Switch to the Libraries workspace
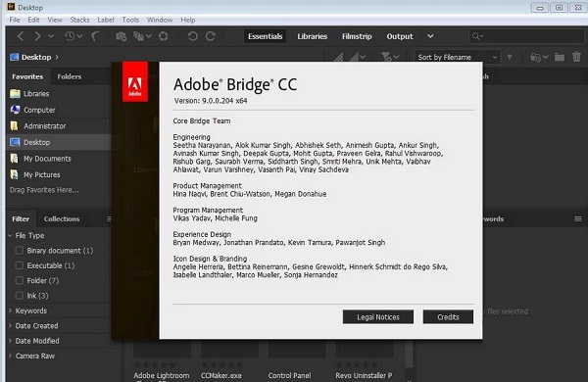This screenshot has width=588, height=382. [x=312, y=36]
